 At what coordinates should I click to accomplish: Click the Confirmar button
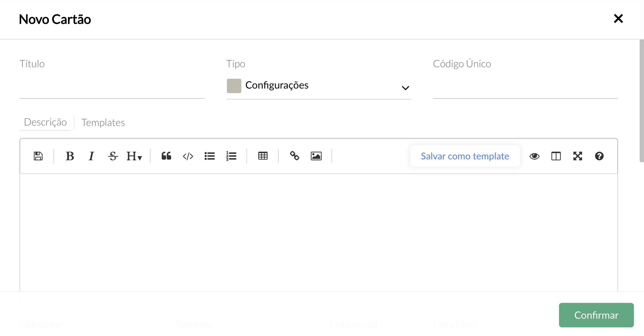pyautogui.click(x=596, y=315)
